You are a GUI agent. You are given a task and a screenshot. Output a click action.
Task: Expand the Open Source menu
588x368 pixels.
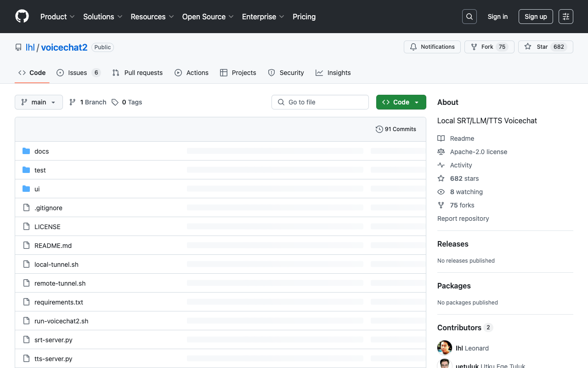pos(208,17)
